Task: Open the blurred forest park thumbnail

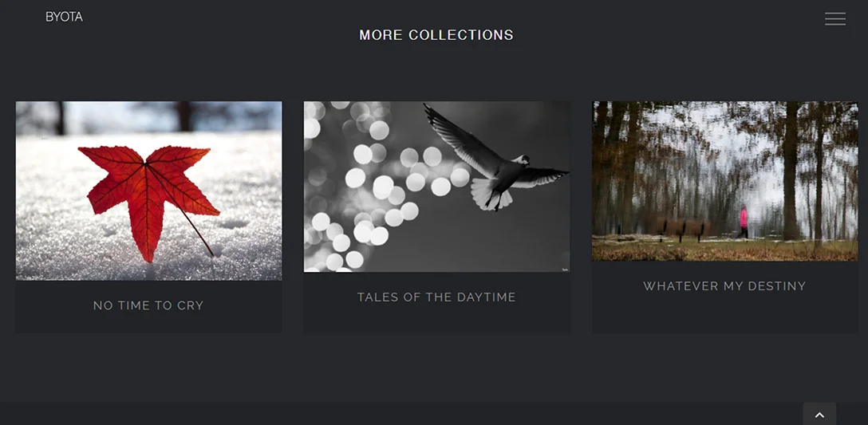Action: tap(724, 181)
